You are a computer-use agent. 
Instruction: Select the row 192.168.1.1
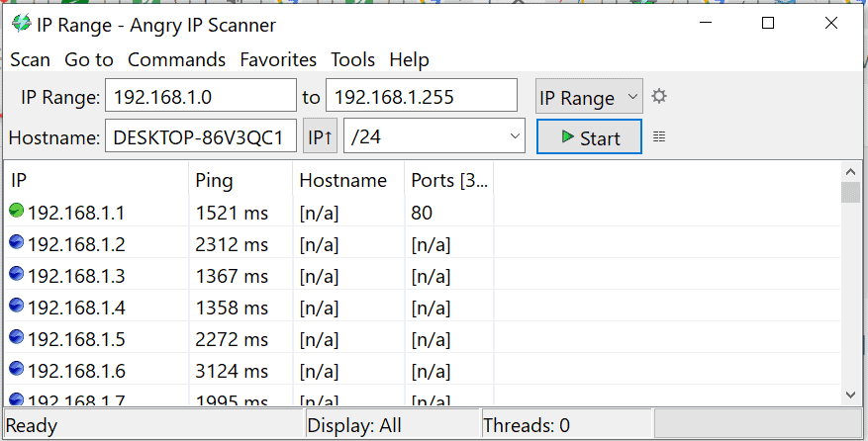[423, 213]
